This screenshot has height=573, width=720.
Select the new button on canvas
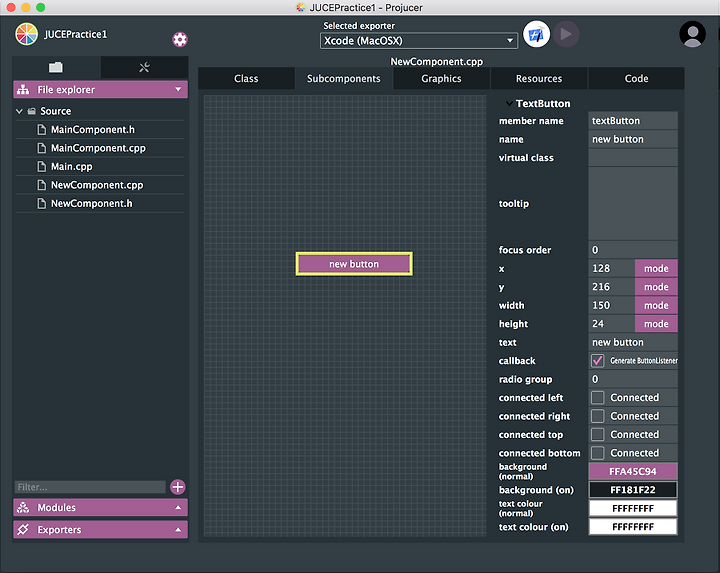(354, 264)
